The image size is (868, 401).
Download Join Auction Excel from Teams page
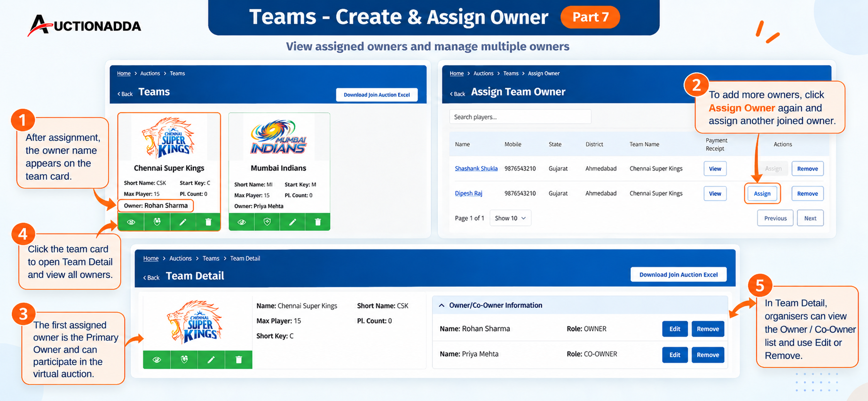click(x=377, y=95)
